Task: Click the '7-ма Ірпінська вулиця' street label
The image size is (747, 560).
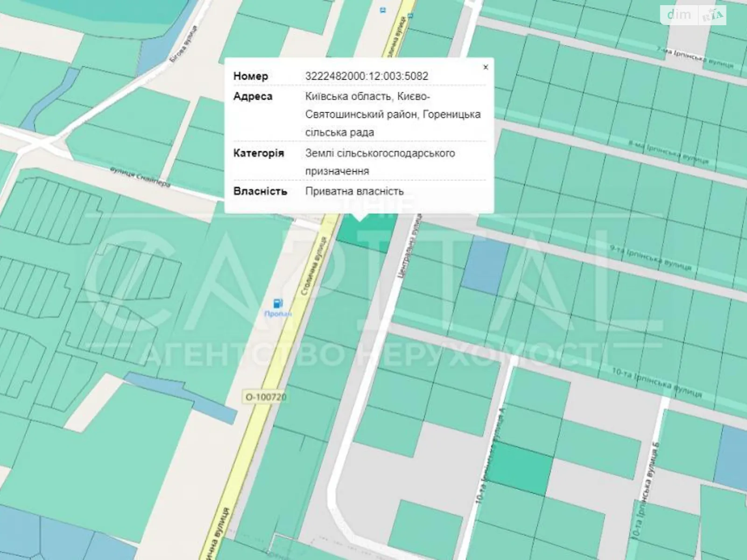Action: (x=695, y=57)
